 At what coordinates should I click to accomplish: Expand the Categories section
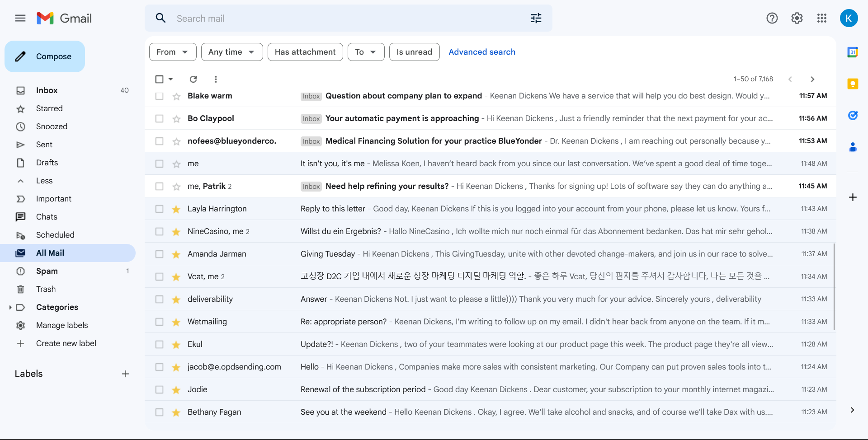tap(10, 307)
